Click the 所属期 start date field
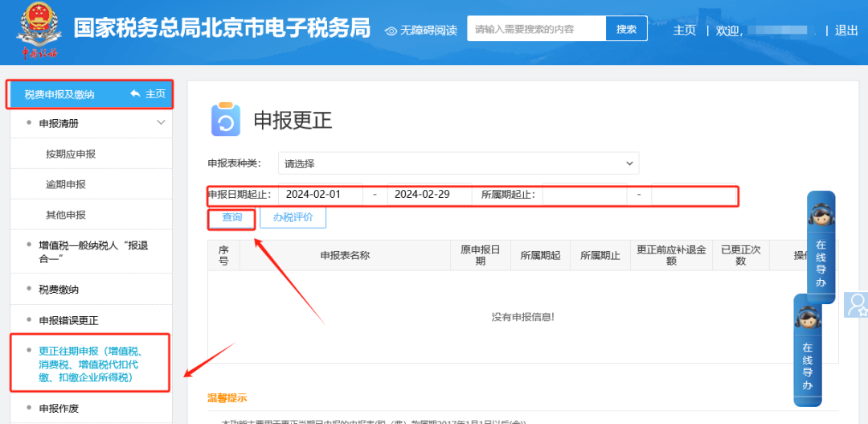 584,195
